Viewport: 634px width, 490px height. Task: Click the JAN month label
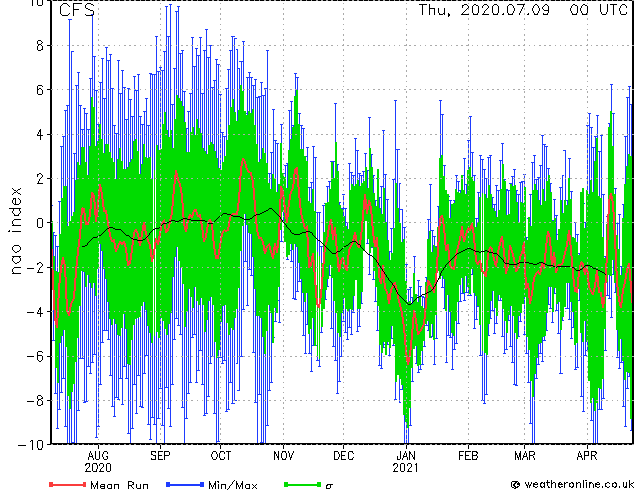(406, 456)
